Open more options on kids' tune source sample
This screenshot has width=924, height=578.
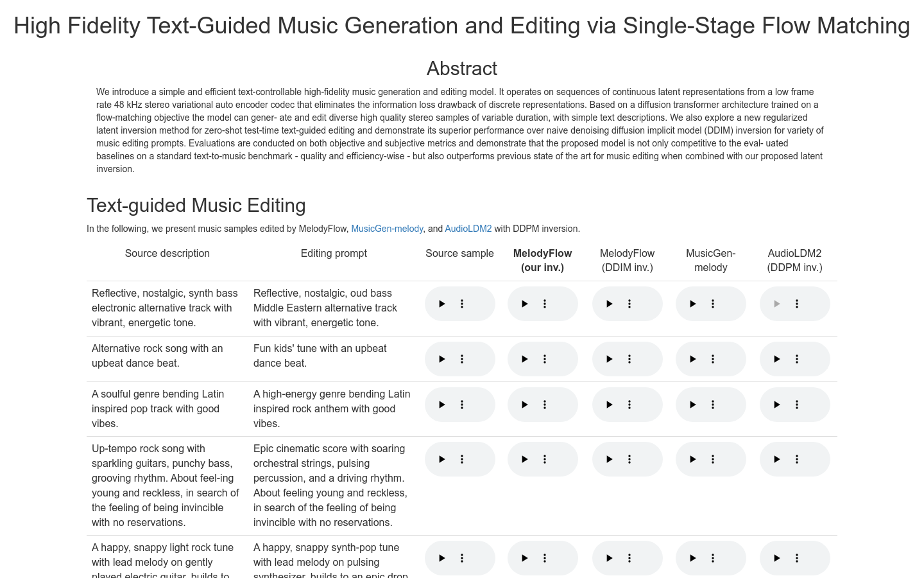[462, 359]
